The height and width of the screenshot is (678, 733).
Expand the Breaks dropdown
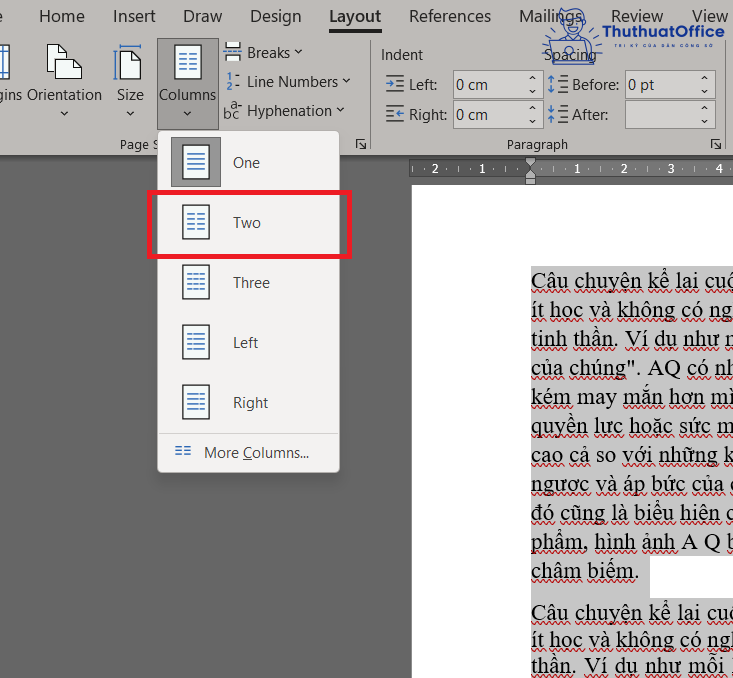[x=298, y=52]
